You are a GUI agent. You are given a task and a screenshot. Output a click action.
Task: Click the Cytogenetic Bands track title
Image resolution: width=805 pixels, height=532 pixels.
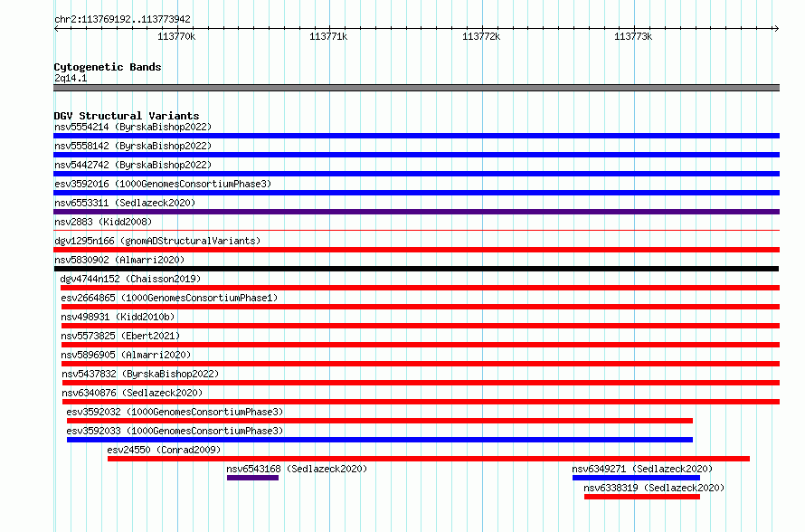click(x=108, y=67)
